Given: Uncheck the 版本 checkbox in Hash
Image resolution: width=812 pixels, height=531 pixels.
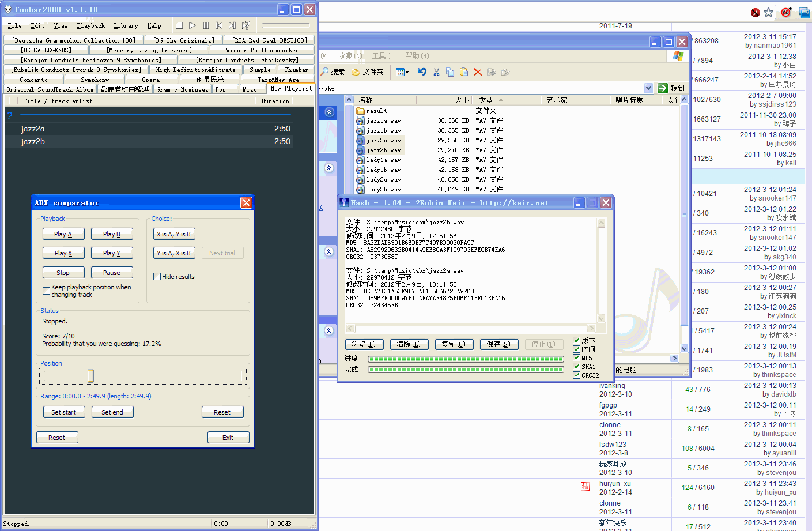Looking at the screenshot, I should [x=576, y=340].
